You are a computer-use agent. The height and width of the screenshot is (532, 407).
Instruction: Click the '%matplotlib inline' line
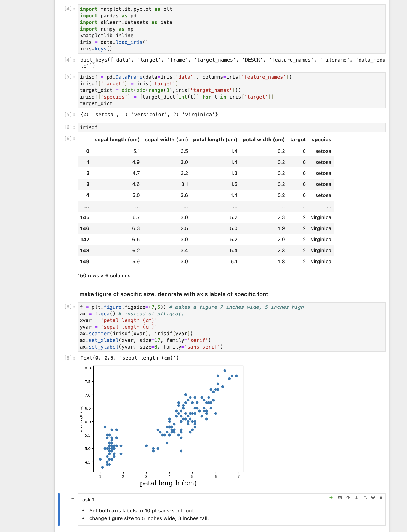click(x=107, y=36)
